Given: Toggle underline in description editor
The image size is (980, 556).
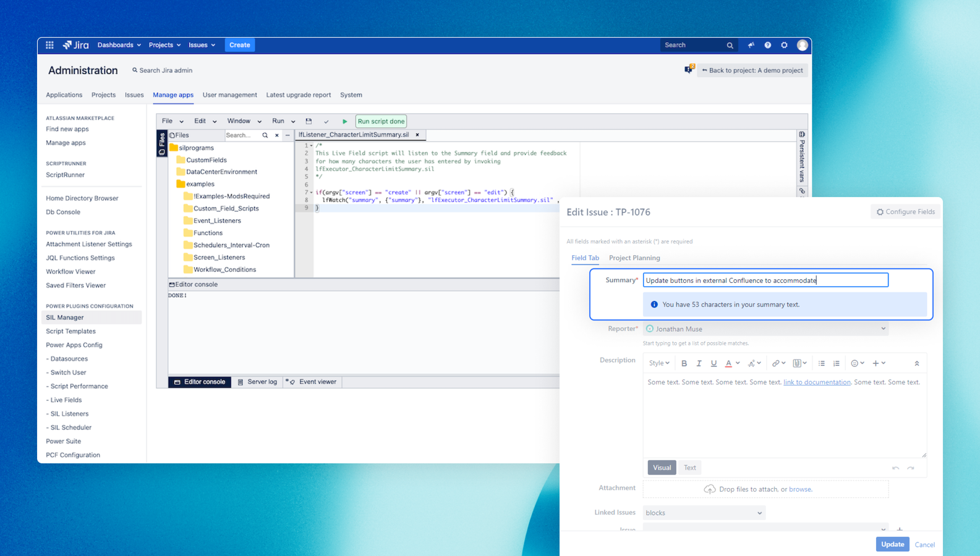Looking at the screenshot, I should click(x=714, y=363).
